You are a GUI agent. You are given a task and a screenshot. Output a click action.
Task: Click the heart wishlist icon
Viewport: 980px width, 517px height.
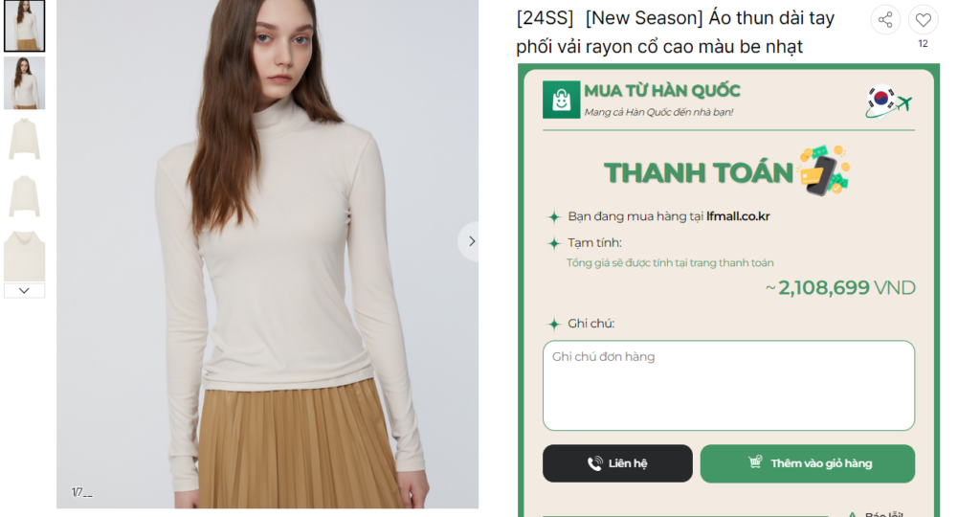(x=923, y=20)
